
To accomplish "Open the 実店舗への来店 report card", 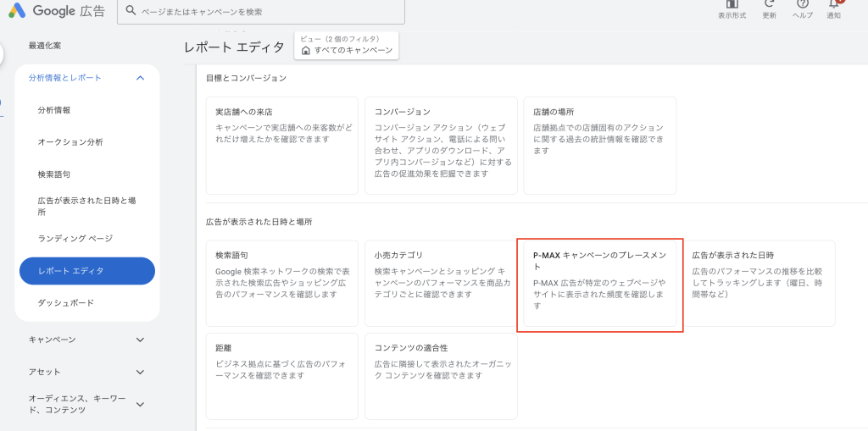I will (281, 144).
